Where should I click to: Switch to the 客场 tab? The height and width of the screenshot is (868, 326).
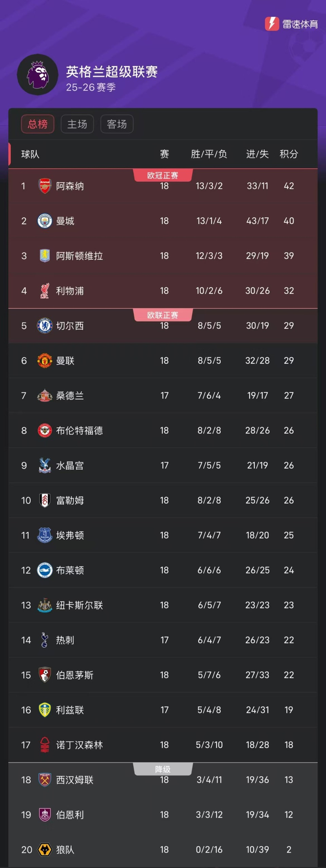(116, 124)
